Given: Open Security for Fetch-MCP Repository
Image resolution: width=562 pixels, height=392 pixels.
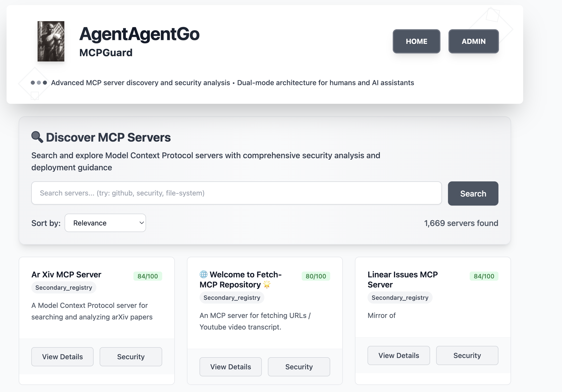Looking at the screenshot, I should [x=299, y=367].
